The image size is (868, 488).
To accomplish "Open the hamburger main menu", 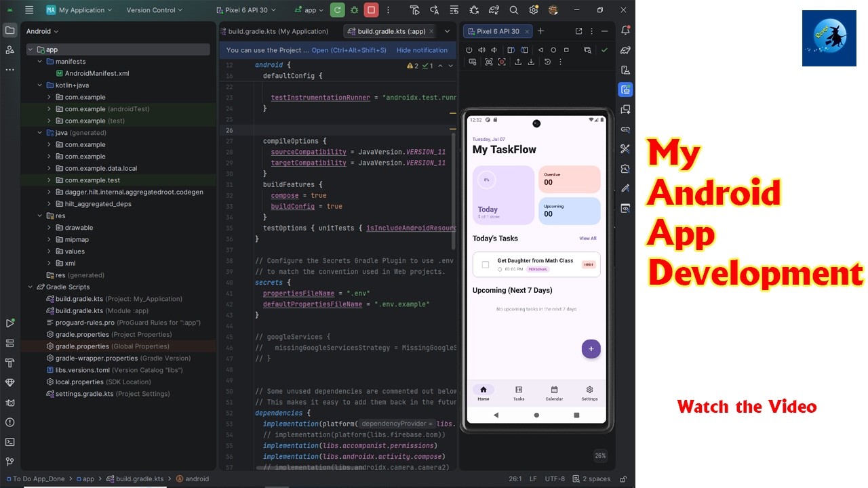I will click(x=28, y=10).
